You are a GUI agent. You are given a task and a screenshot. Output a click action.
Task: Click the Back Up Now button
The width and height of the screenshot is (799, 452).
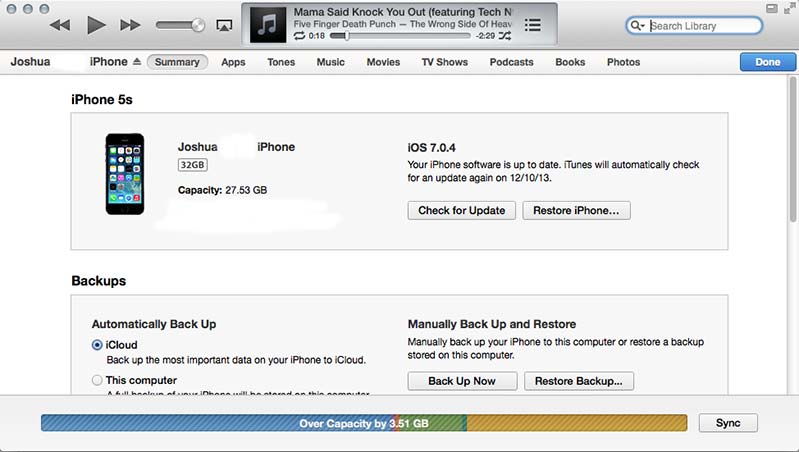[x=462, y=381]
